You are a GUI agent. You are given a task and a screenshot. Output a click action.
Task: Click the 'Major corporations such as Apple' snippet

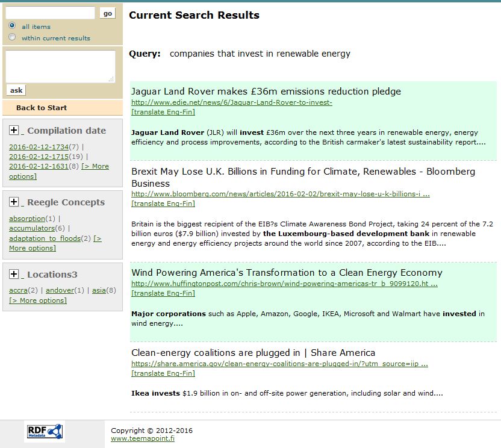click(308, 319)
